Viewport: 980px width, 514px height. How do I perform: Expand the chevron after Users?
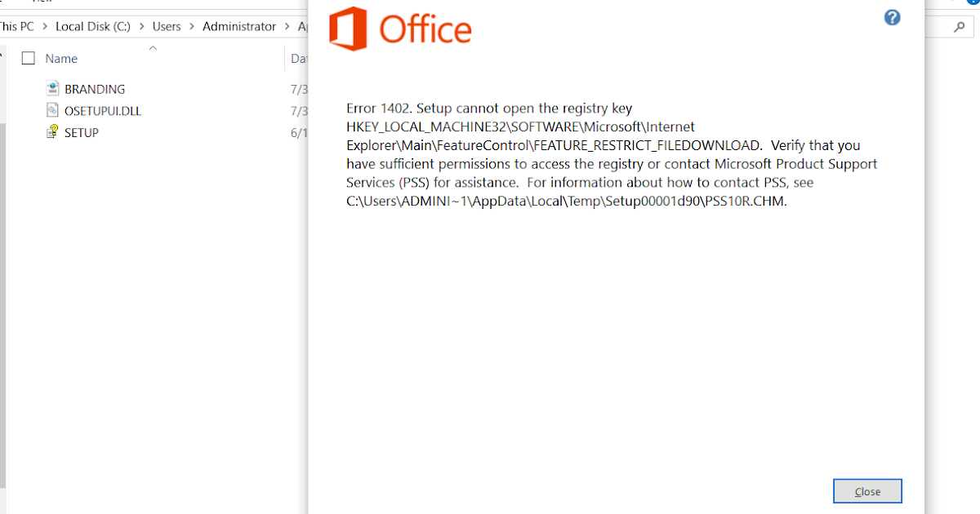[192, 27]
